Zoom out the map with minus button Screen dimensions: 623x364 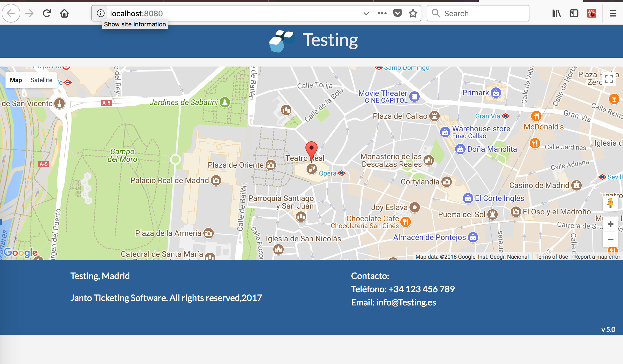point(610,239)
